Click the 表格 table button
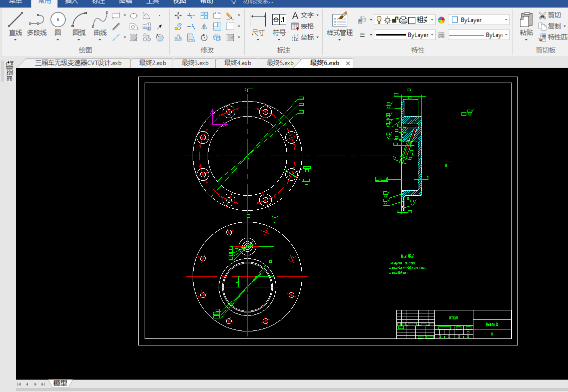This screenshot has height=392, width=568. coord(302,27)
